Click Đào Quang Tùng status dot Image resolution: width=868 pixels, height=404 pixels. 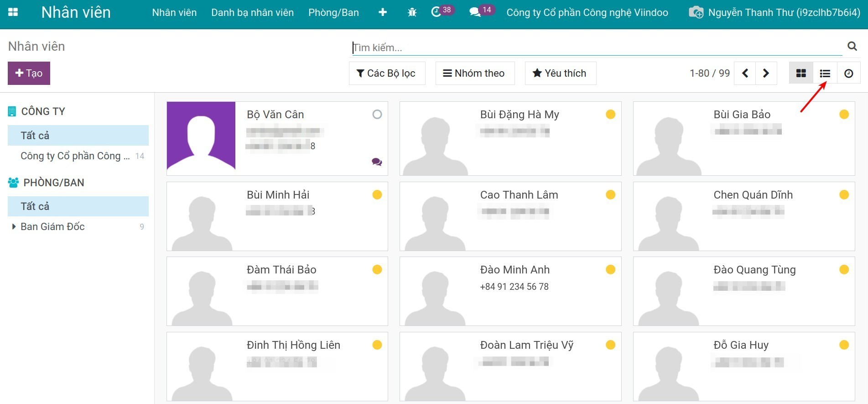pos(844,269)
